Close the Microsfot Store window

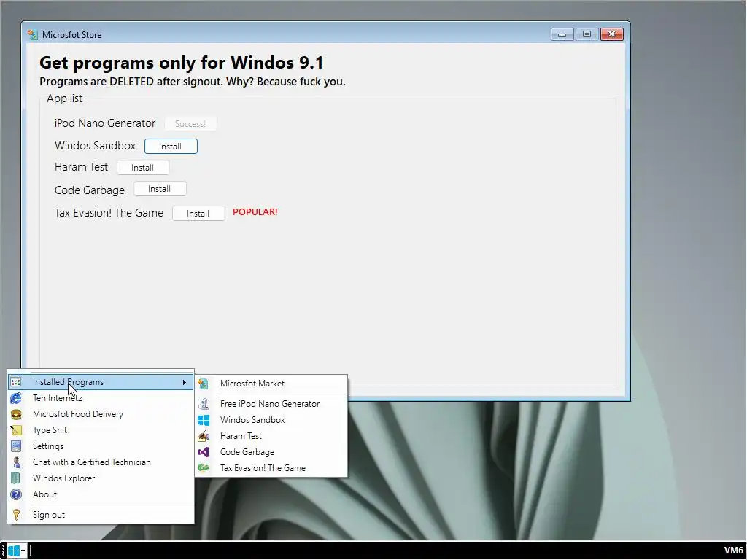point(612,34)
